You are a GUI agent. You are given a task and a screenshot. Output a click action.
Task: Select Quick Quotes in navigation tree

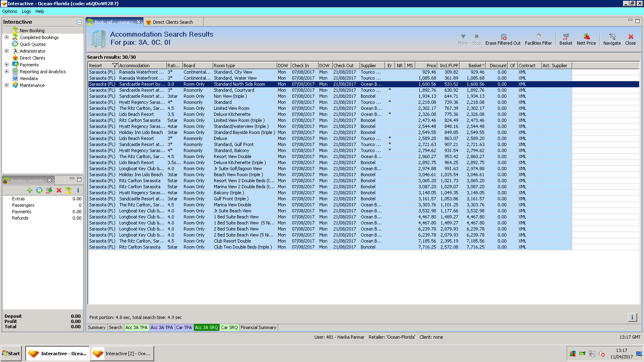[x=33, y=44]
